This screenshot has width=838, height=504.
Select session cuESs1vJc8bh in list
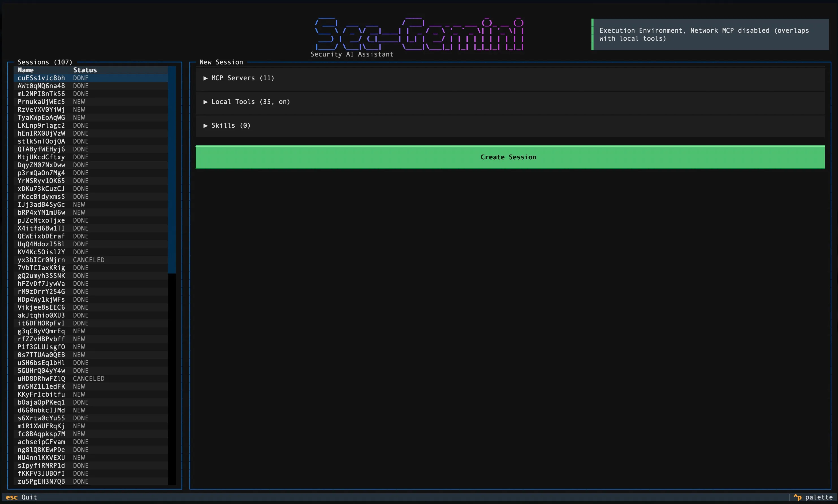click(41, 78)
